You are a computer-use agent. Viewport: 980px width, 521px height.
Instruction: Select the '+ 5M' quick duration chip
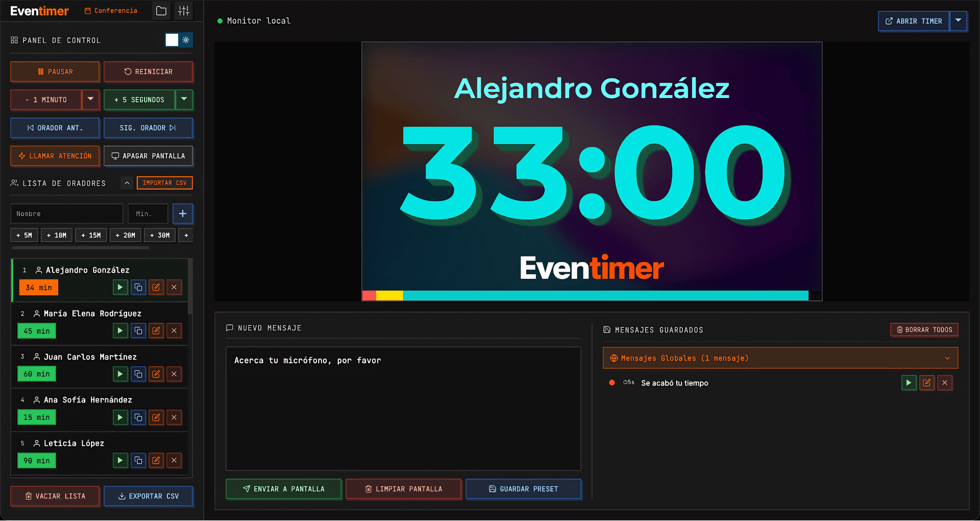[24, 235]
